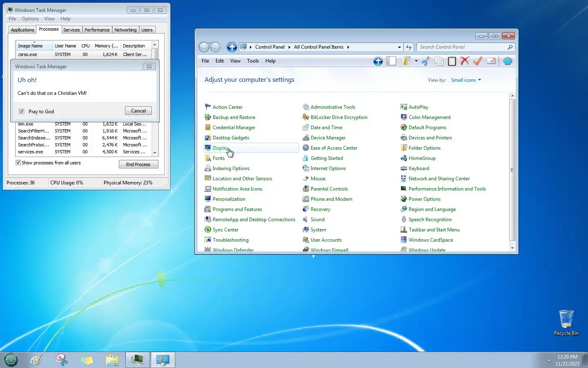Open the Display link
The height and width of the screenshot is (368, 588).
(220, 148)
